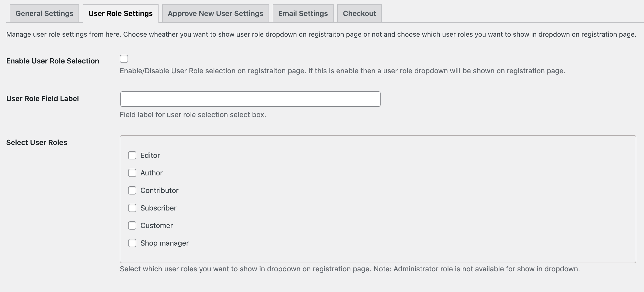
Task: Click the Customer label text
Action: click(156, 225)
